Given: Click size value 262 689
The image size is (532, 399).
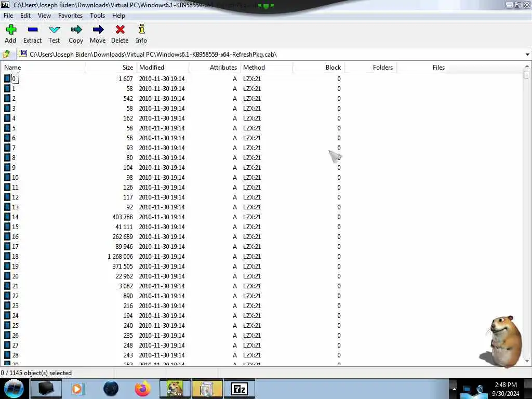Looking at the screenshot, I should (123, 237).
